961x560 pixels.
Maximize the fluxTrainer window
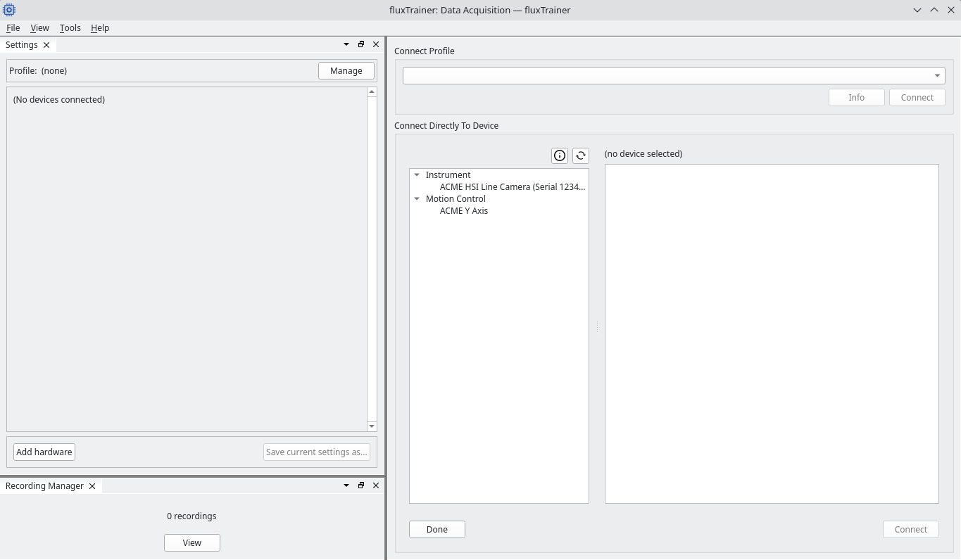pyautogui.click(x=934, y=10)
